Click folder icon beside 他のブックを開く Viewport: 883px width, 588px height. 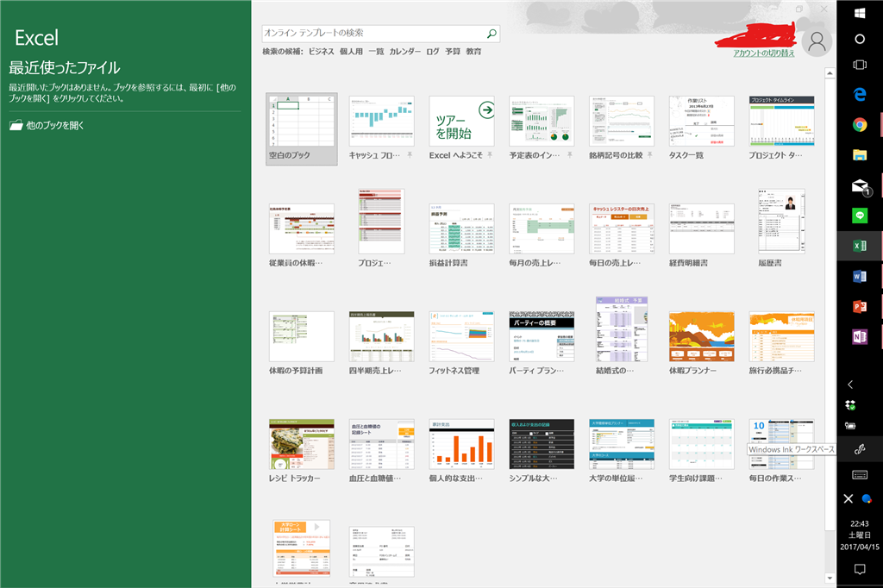pyautogui.click(x=16, y=125)
